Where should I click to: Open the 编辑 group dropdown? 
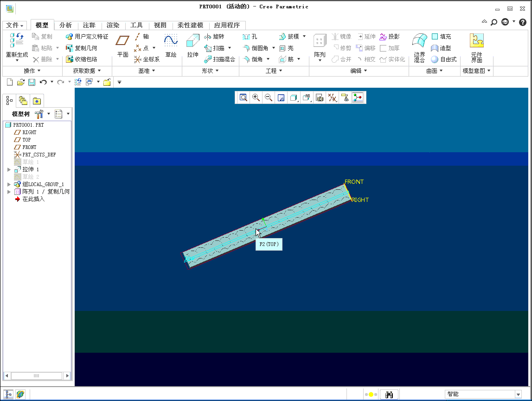point(359,71)
